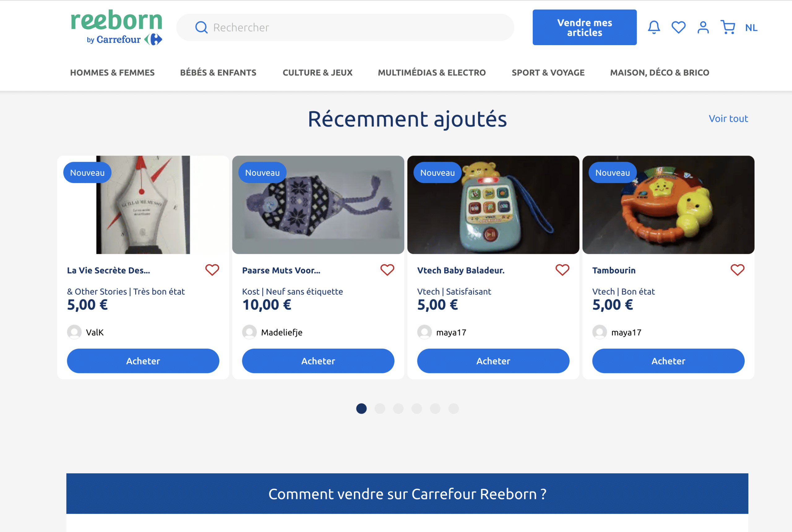792x532 pixels.
Task: Click Vendre mes articles button
Action: (x=584, y=27)
